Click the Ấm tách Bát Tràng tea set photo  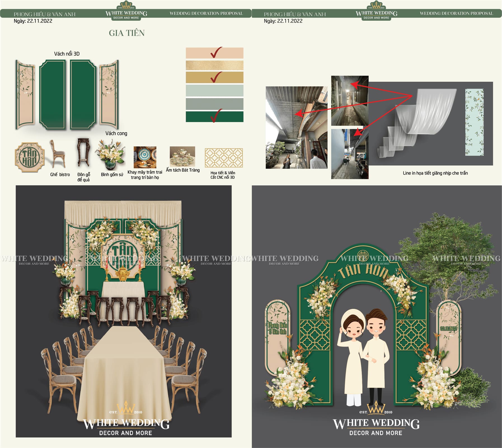coord(182,157)
